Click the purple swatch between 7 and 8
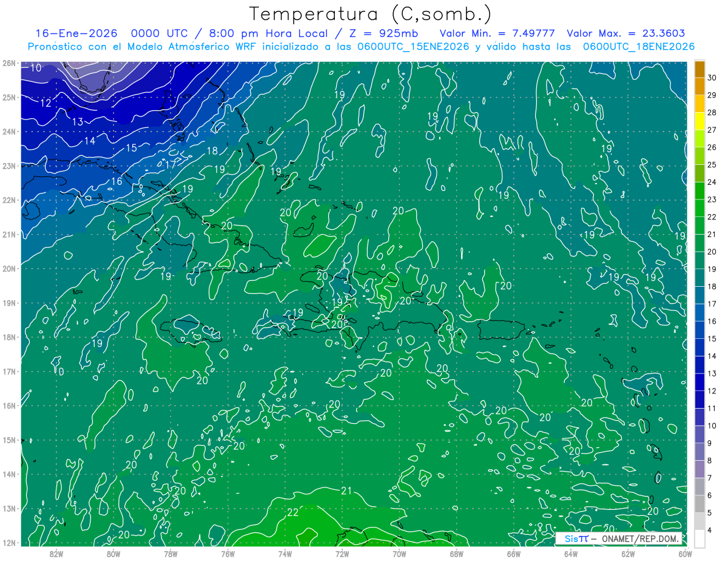This screenshot has width=728, height=562. point(699,469)
